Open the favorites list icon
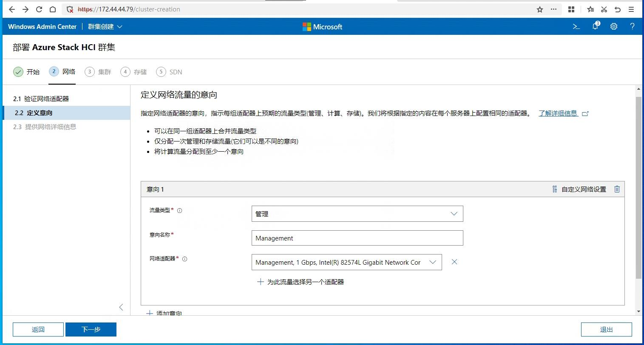This screenshot has height=345, width=644. tap(590, 9)
